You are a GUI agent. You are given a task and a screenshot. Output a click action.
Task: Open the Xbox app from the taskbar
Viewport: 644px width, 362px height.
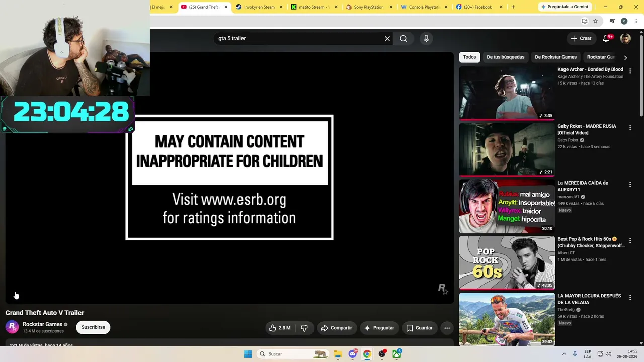click(x=397, y=354)
